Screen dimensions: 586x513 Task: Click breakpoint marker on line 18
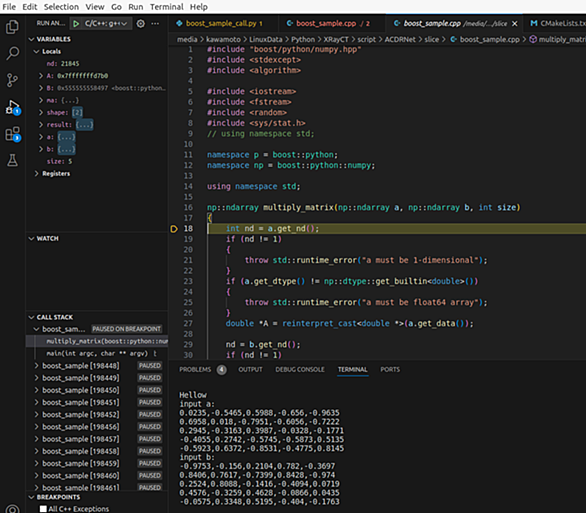(174, 229)
